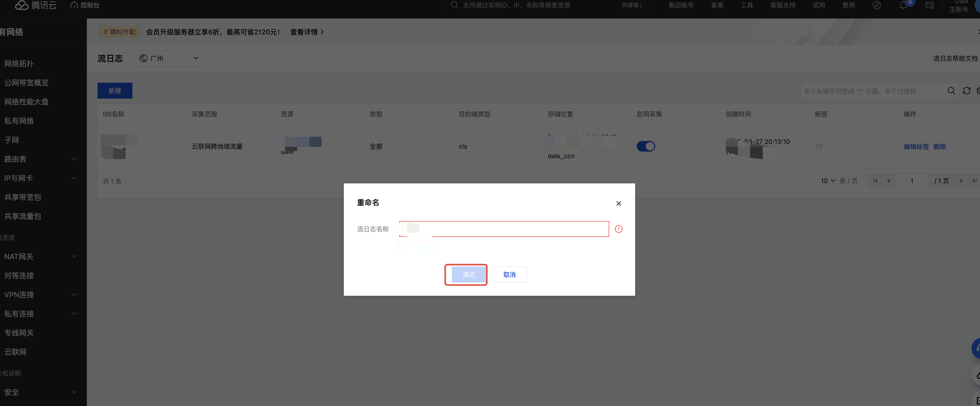
Task: Click the 快捷键 / shortcut hint
Action: click(631, 5)
